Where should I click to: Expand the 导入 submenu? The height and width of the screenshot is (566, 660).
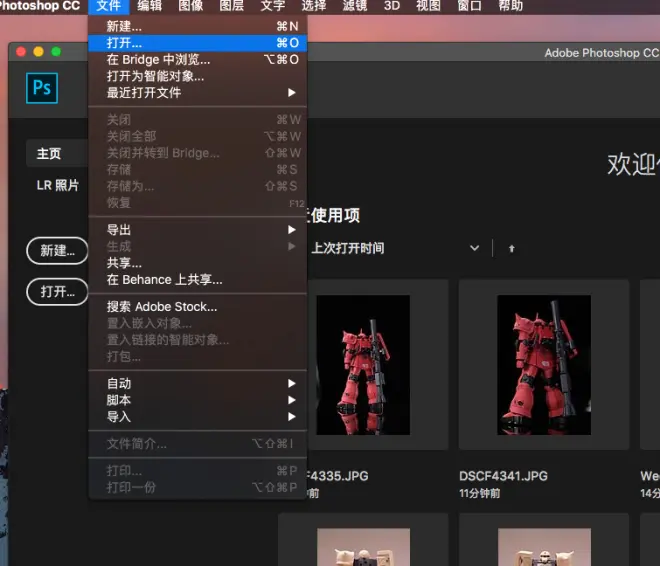pyautogui.click(x=197, y=417)
